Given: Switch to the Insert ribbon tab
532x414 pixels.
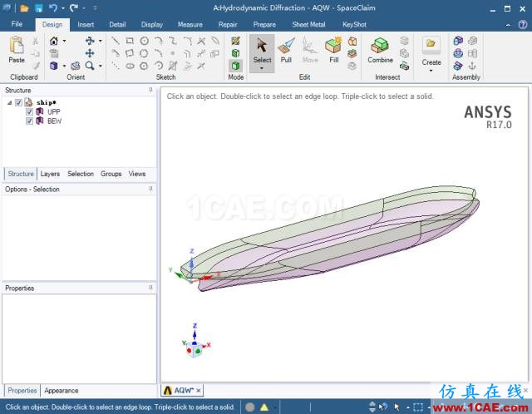Looking at the screenshot, I should (86, 24).
